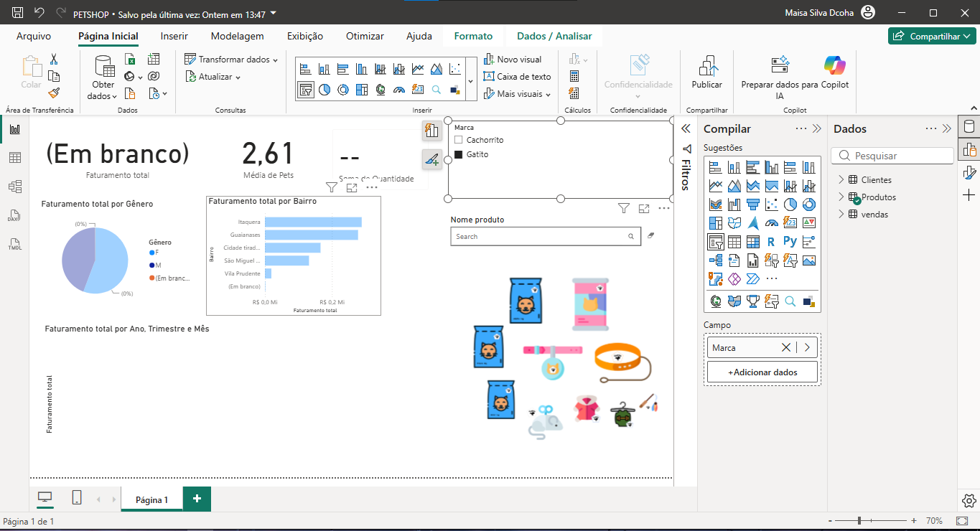The image size is (980, 531).
Task: Open the Report view icon in left sidebar
Action: coord(14,129)
